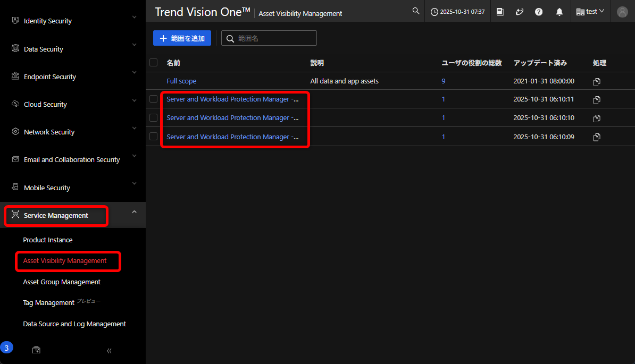This screenshot has height=364, width=635.
Task: Open Tag Management preview item
Action: click(62, 302)
